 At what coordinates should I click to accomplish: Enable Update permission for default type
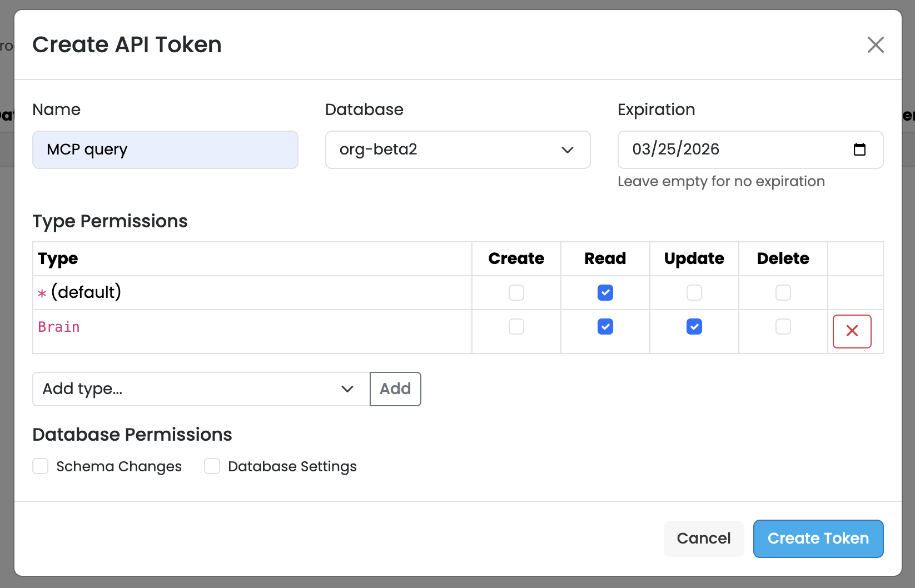[x=694, y=292]
